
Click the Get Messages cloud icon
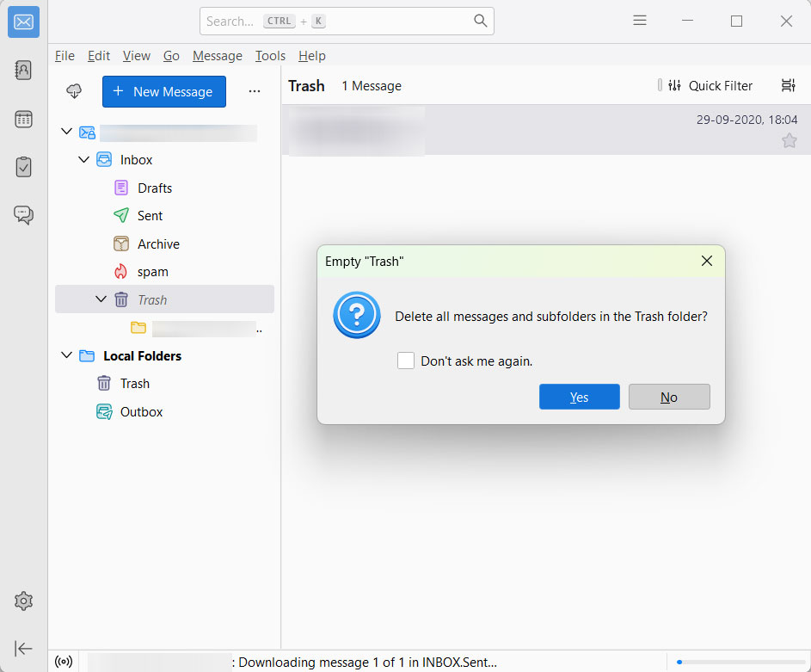click(x=75, y=91)
